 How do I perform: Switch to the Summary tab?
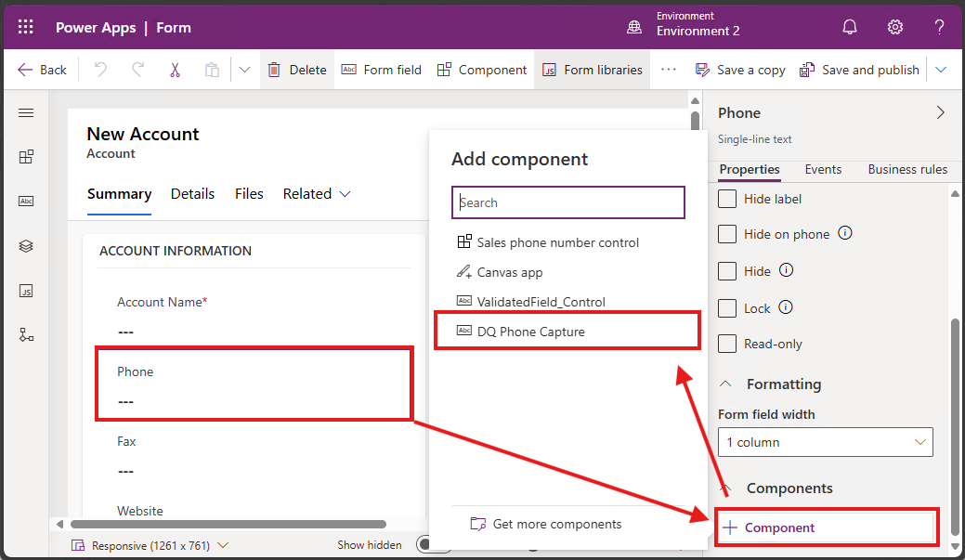point(120,194)
